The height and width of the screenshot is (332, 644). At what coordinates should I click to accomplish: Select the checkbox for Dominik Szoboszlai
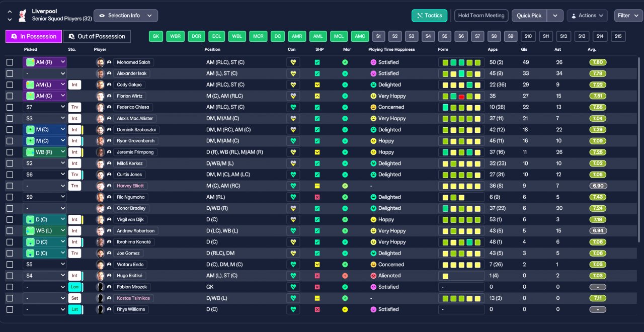click(x=10, y=130)
